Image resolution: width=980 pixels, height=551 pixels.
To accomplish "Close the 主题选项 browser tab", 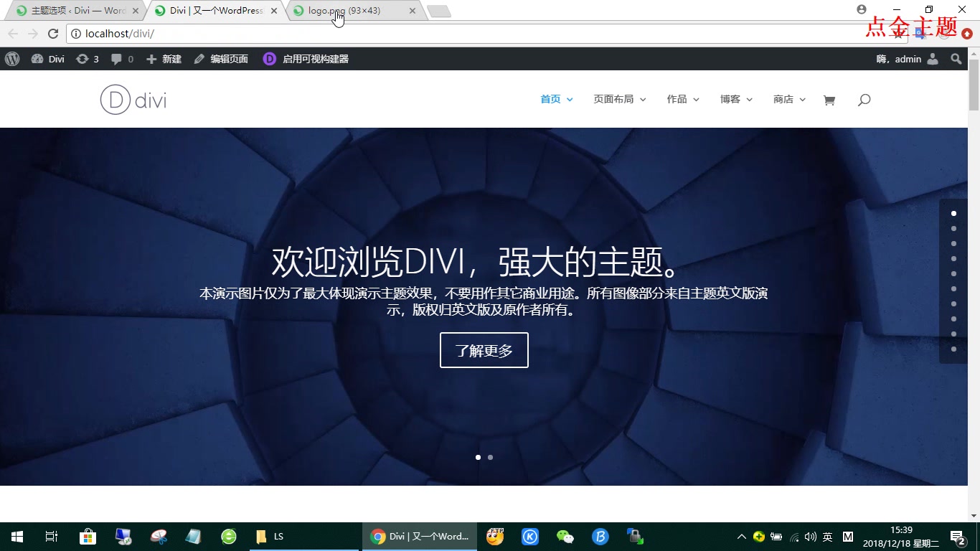I will [136, 11].
